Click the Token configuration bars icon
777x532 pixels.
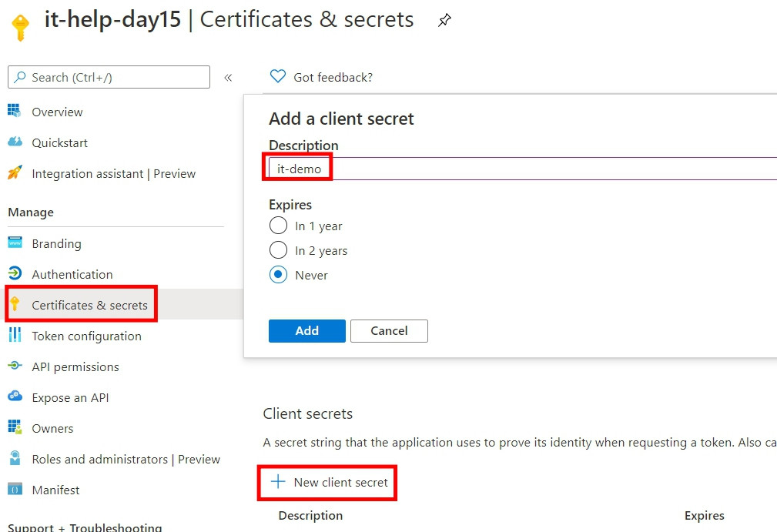[x=15, y=336]
